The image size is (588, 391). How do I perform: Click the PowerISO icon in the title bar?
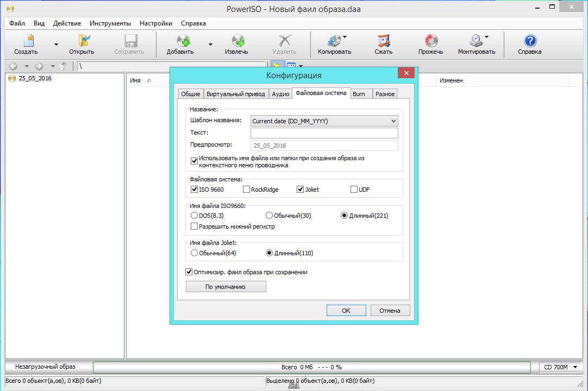10,8
